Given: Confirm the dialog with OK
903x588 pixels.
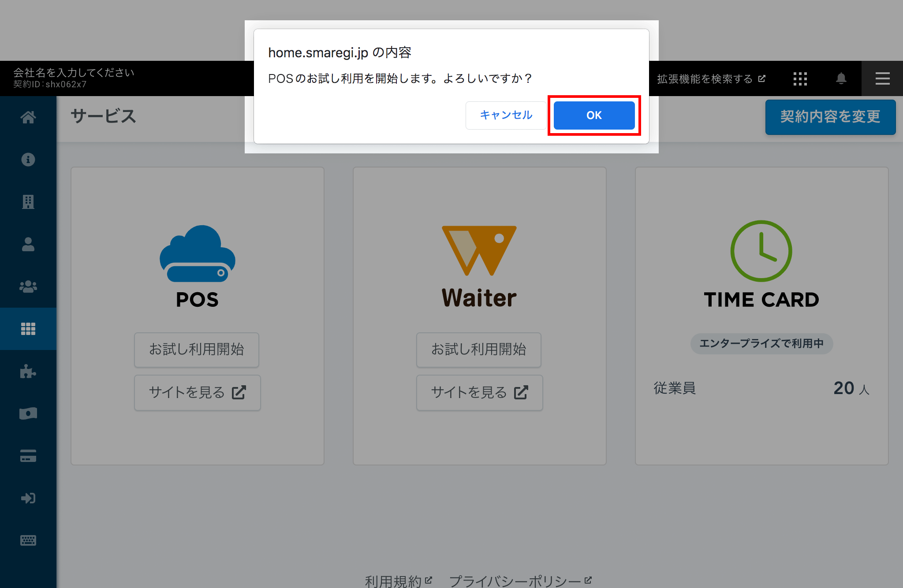Looking at the screenshot, I should tap(594, 115).
